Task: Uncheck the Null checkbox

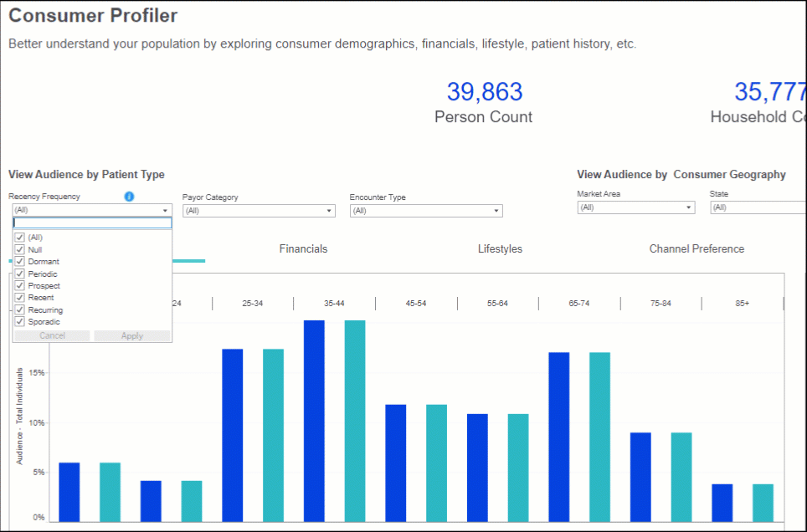Action: pos(20,249)
